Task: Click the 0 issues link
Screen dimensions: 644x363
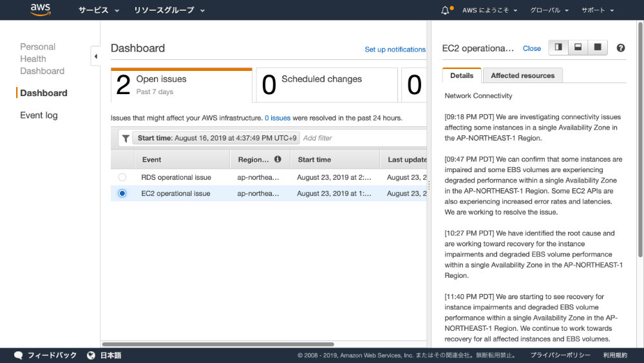Action: pyautogui.click(x=278, y=118)
